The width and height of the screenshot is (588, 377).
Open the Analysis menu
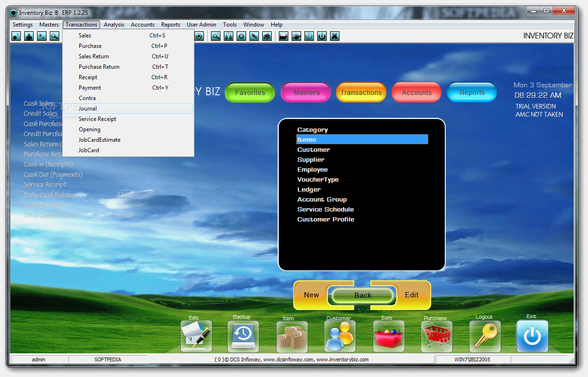tap(114, 25)
